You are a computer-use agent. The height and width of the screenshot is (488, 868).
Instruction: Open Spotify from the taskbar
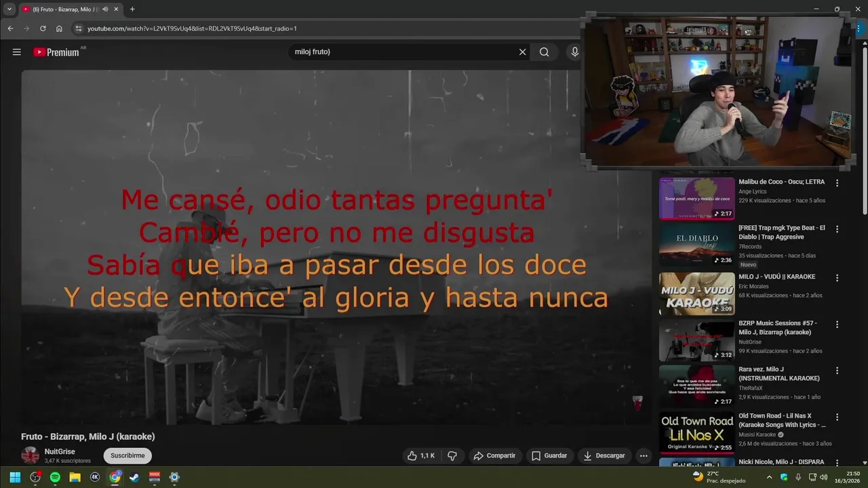coord(55,477)
